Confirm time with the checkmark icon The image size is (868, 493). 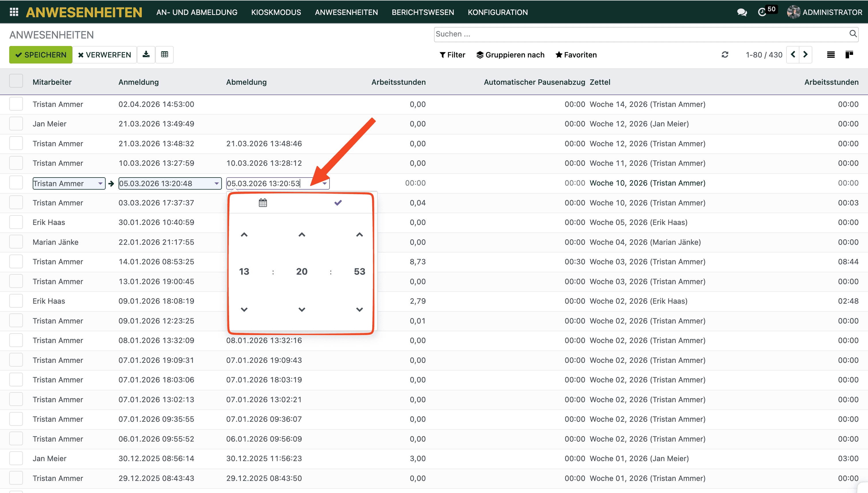[x=338, y=203]
